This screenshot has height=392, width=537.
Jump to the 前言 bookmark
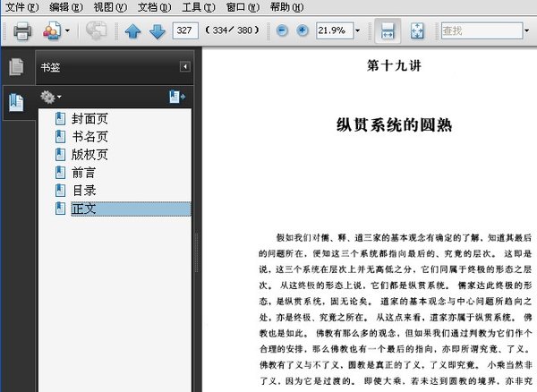[x=83, y=172]
